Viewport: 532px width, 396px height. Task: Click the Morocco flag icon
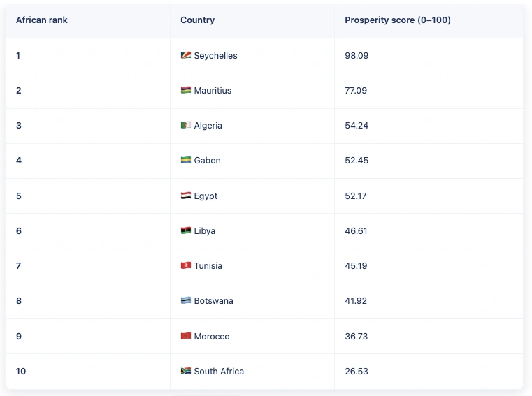185,337
